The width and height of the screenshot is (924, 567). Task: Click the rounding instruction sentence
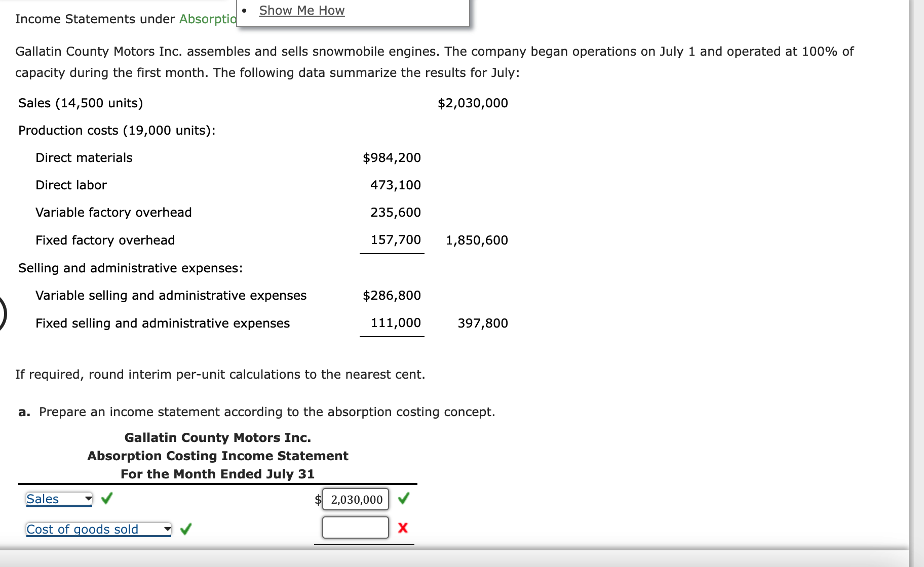tap(220, 374)
